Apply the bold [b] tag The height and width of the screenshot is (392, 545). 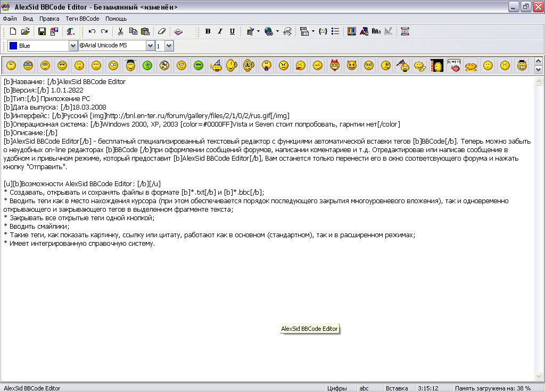[208, 31]
